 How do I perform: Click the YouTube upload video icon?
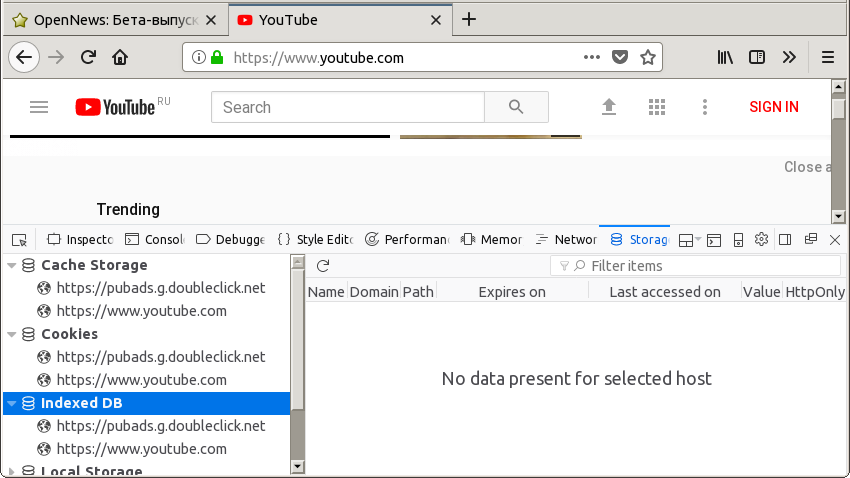pyautogui.click(x=609, y=107)
